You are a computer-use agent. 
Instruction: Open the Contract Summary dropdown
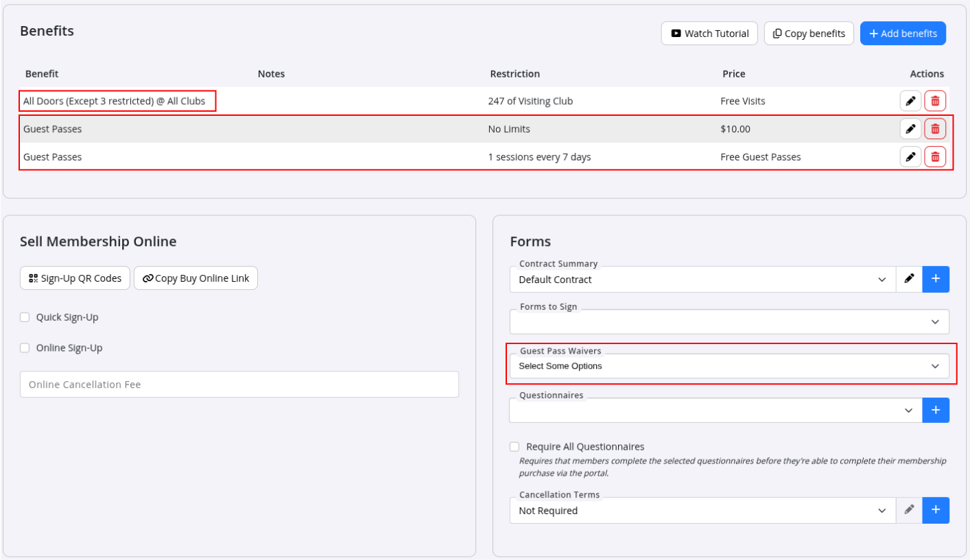[x=702, y=280]
